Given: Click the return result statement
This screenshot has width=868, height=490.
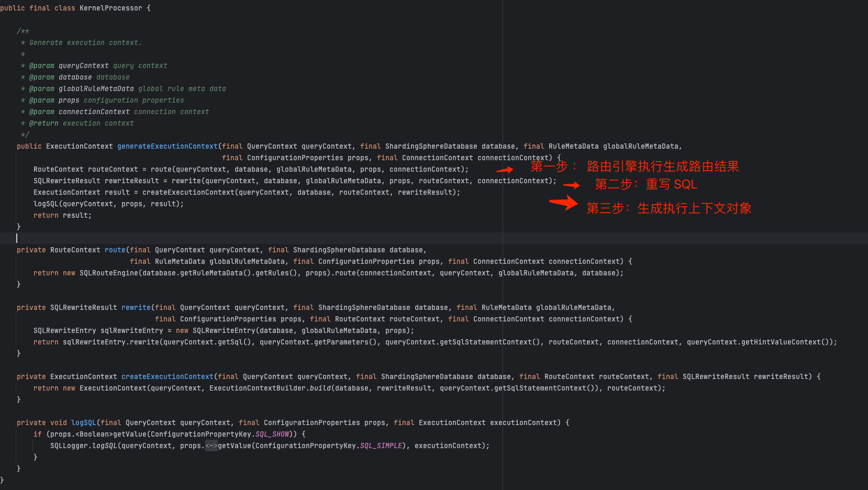Looking at the screenshot, I should click(62, 216).
